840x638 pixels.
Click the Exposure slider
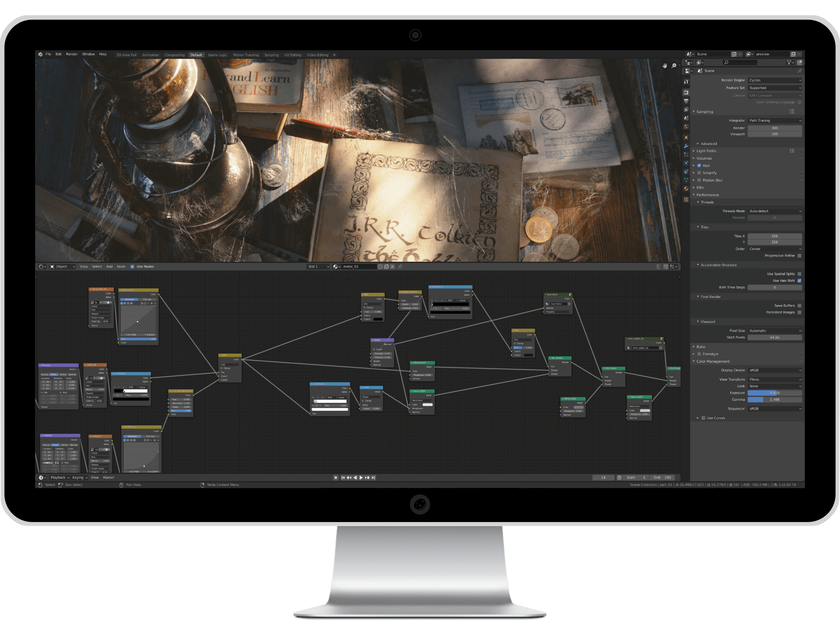pyautogui.click(x=775, y=393)
